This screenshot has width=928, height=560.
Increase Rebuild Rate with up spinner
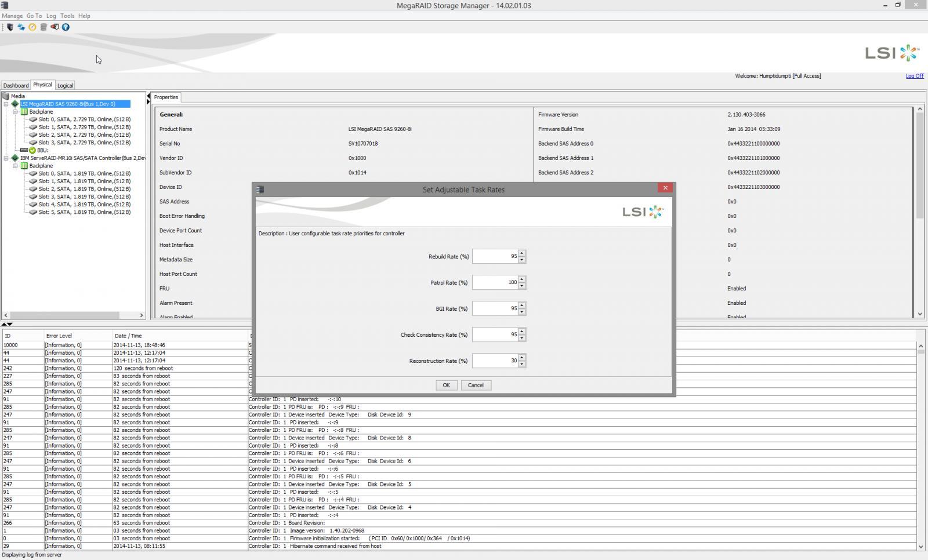[x=522, y=253]
